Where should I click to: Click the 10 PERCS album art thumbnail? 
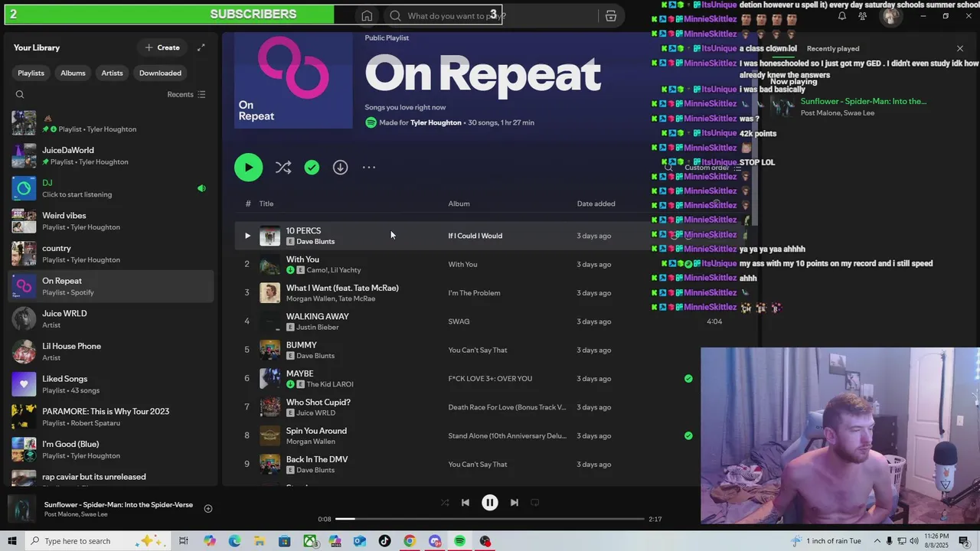coord(269,236)
